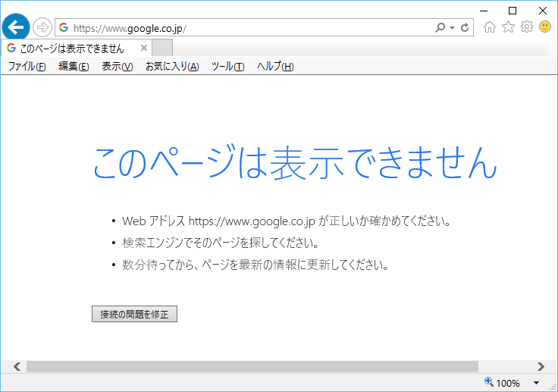Open the 編集(E) menu
Screen dimensions: 558x392
click(74, 67)
